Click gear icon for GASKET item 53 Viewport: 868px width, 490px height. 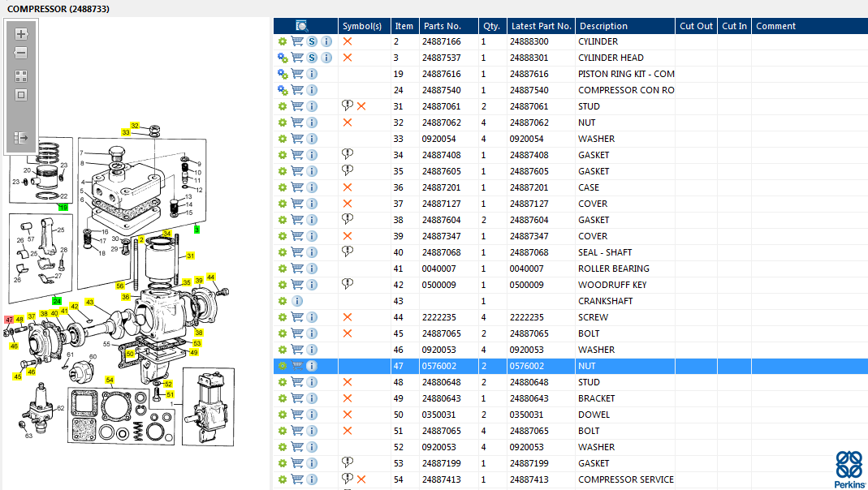tap(283, 463)
